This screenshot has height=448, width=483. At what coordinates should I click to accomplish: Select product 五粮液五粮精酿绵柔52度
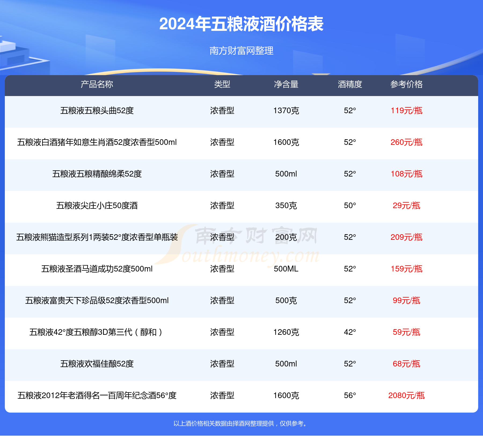[x=97, y=174]
